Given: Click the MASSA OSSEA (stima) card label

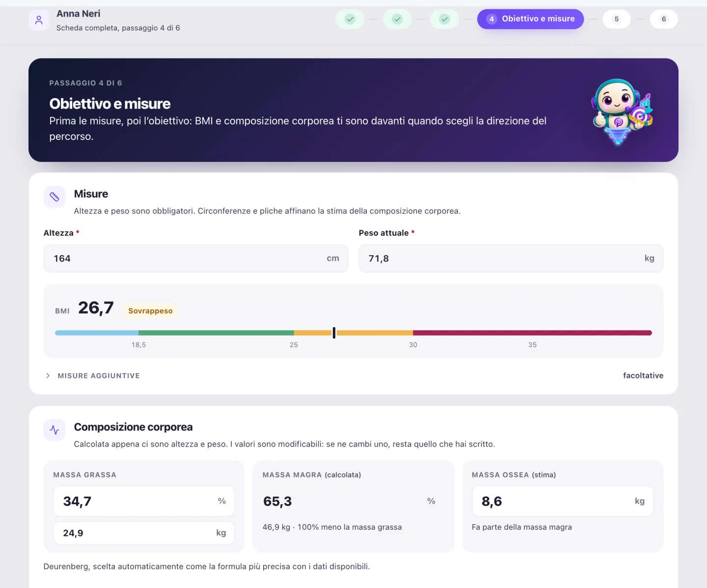Looking at the screenshot, I should [514, 475].
